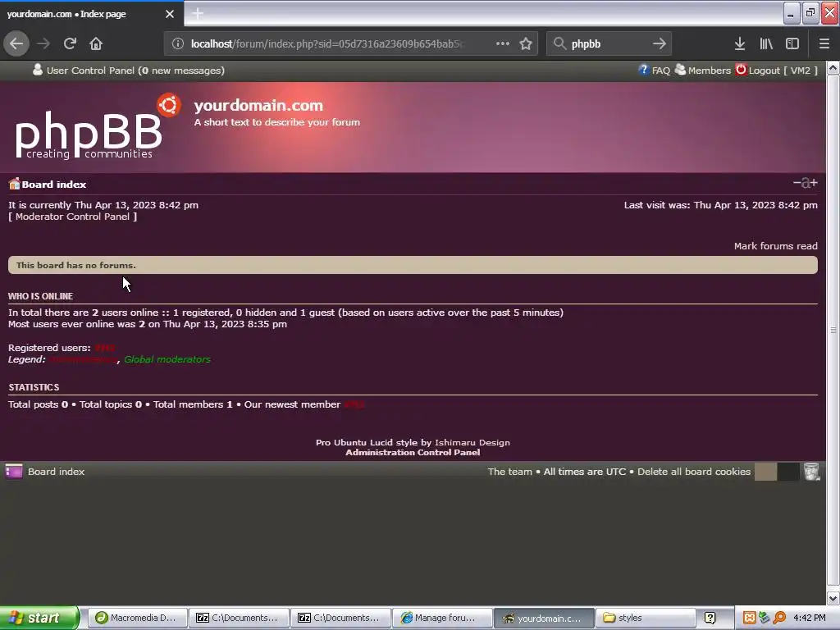Open the browser home page icon
The image size is (840, 630).
[x=96, y=43]
